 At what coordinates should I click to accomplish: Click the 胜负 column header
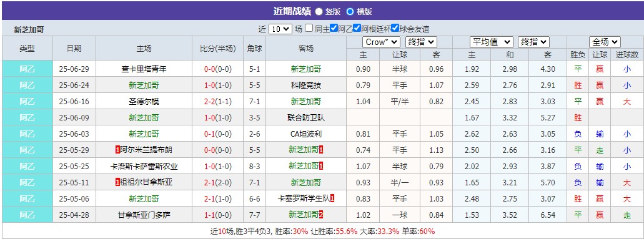578,54
